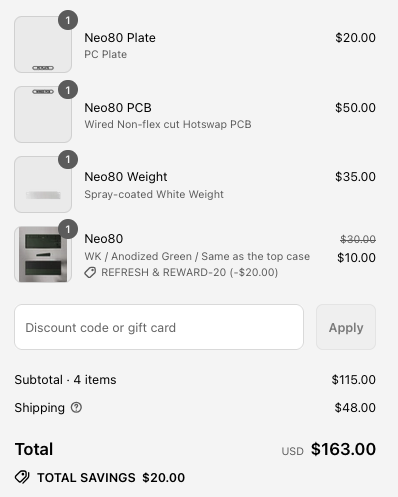Click the Apply discount button
The width and height of the screenshot is (398, 497).
346,327
